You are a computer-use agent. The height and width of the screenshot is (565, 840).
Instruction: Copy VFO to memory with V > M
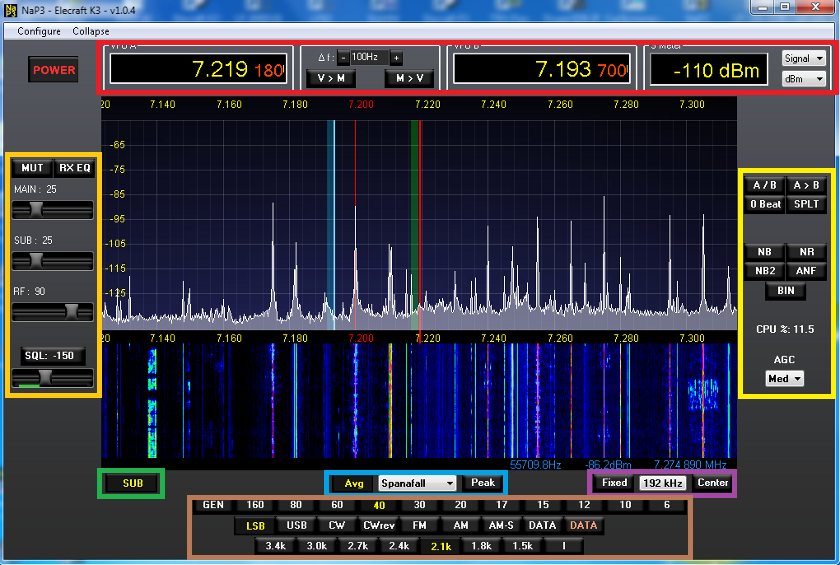(331, 78)
